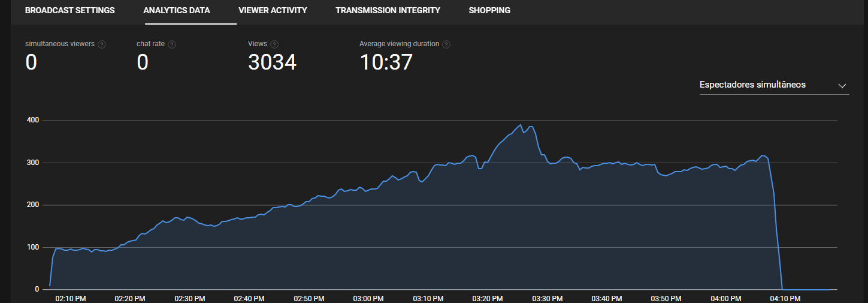Select the Analytics Data tab

click(x=177, y=11)
